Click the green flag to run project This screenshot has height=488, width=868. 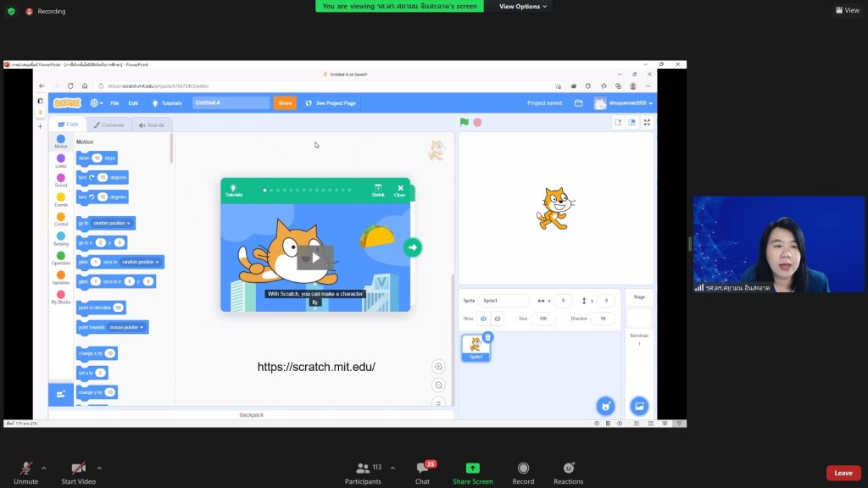click(x=465, y=122)
